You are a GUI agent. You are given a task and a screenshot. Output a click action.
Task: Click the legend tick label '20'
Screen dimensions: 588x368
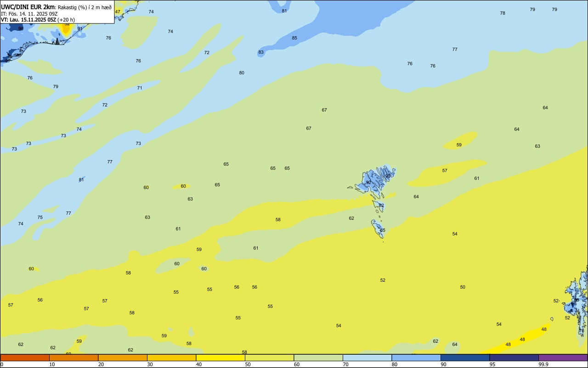(101, 364)
